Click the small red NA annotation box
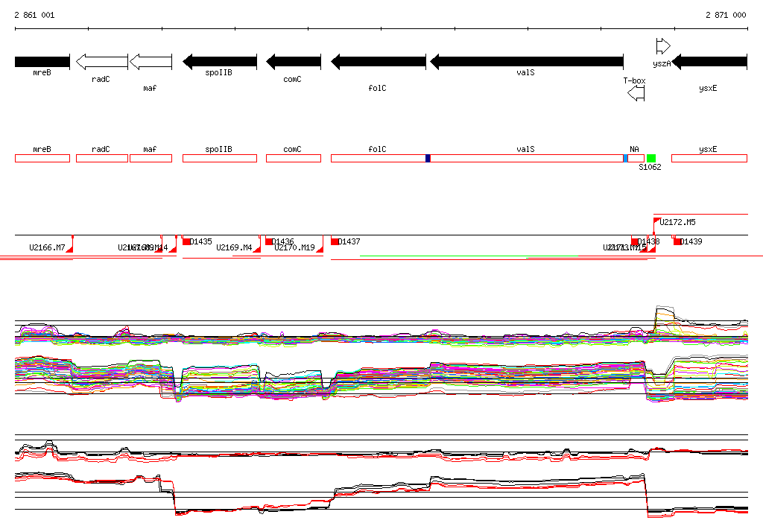Screen dimensions: 763x532 point(636,158)
